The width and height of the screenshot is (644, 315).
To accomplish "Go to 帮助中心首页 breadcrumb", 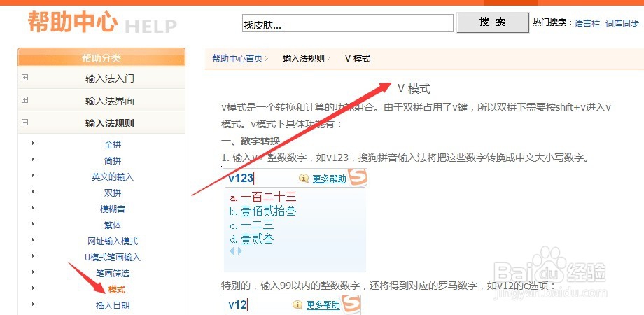I will 237,58.
